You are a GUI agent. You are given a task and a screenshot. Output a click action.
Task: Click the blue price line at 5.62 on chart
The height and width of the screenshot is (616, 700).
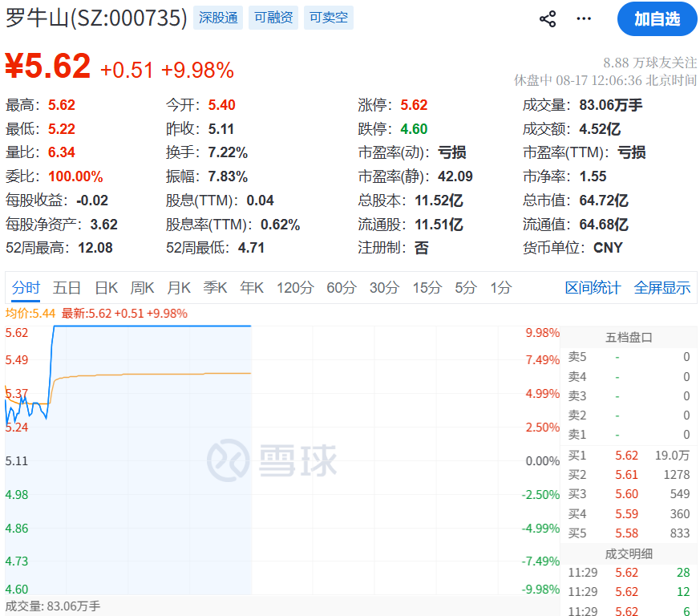click(152, 326)
